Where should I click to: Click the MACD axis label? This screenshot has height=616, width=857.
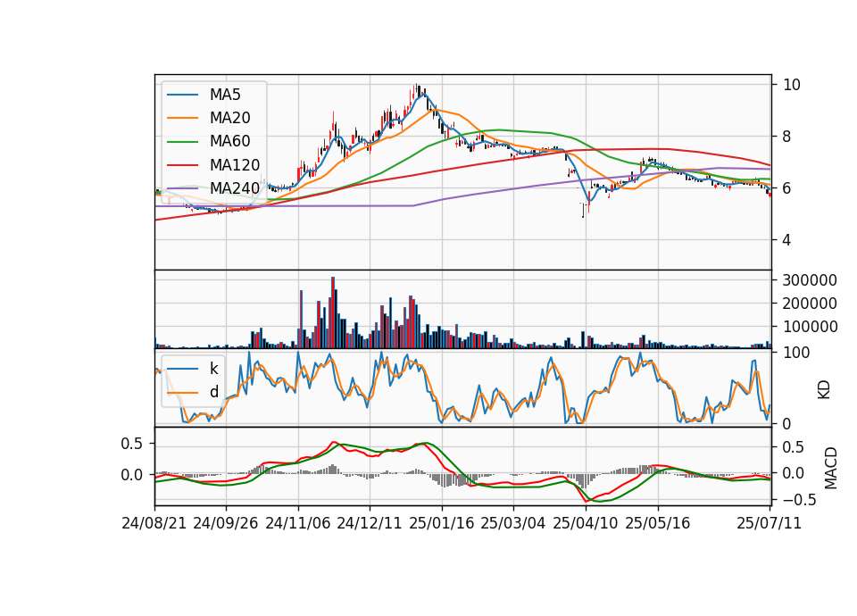pyautogui.click(x=831, y=468)
